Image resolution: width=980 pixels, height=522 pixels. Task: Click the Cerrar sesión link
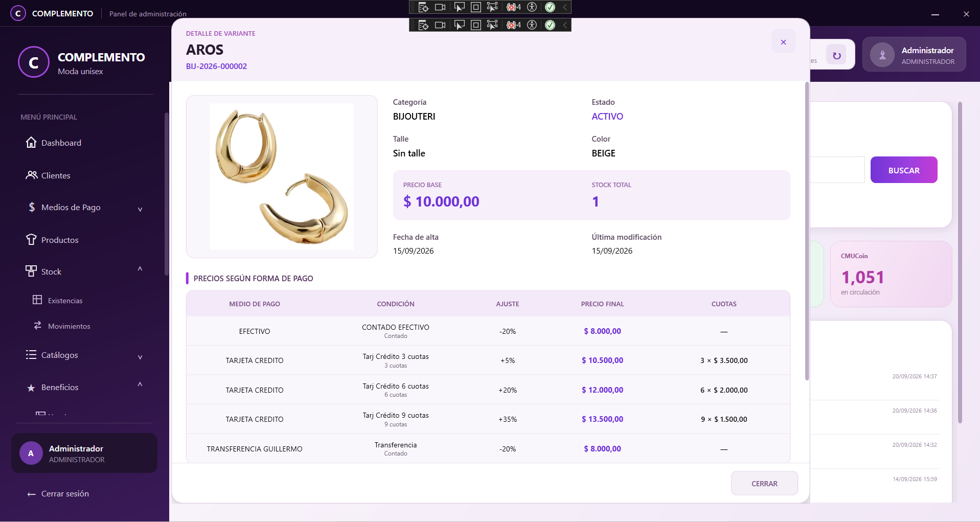point(65,494)
